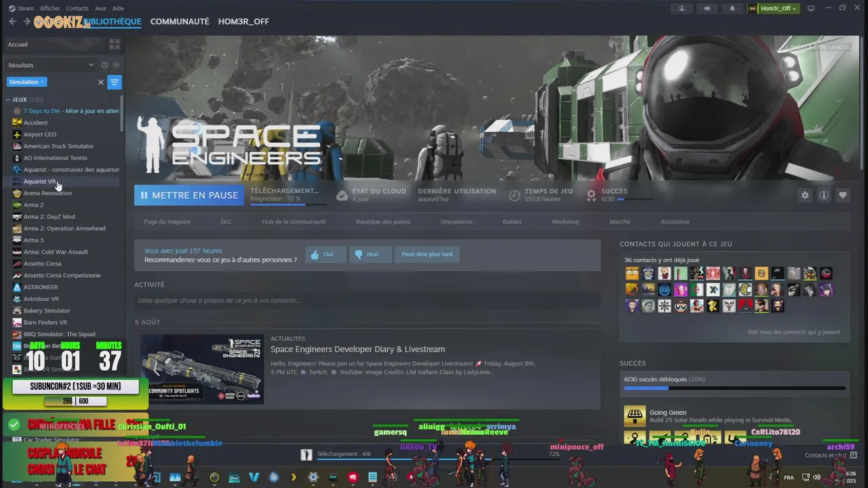Screen dimensions: 868x488
Task: Click the download progress bar under Téléchargement
Action: click(288, 203)
